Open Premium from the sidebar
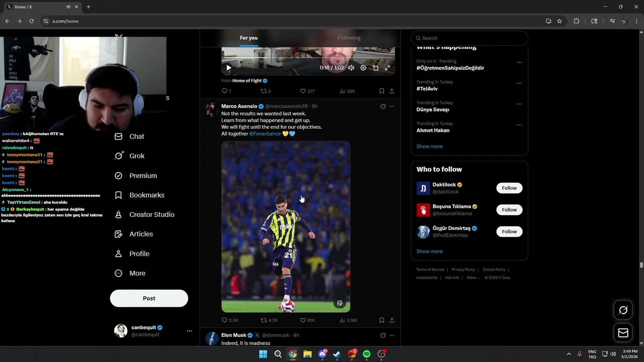This screenshot has height=362, width=644. click(x=136, y=175)
